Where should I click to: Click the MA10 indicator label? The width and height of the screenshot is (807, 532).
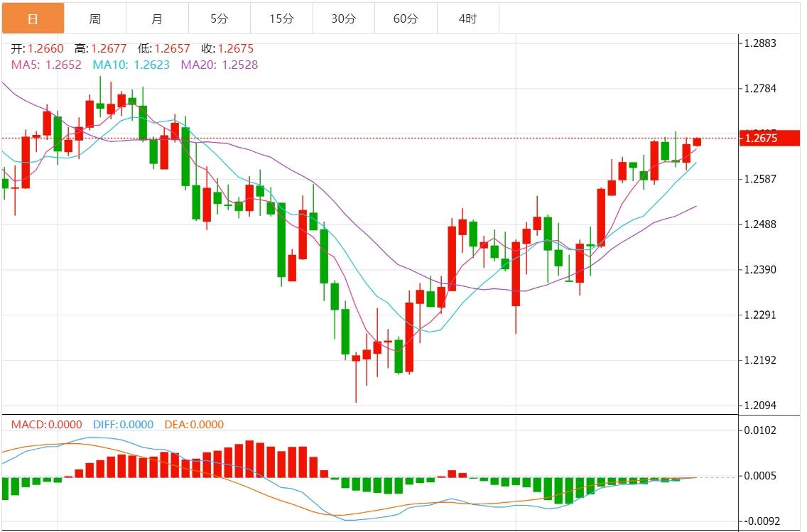[x=131, y=65]
